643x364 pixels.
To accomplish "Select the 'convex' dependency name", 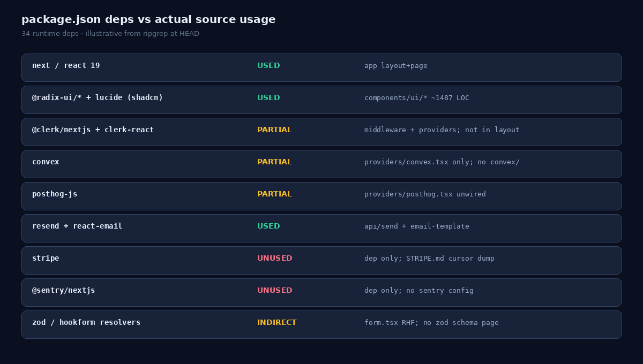I will click(x=46, y=162).
